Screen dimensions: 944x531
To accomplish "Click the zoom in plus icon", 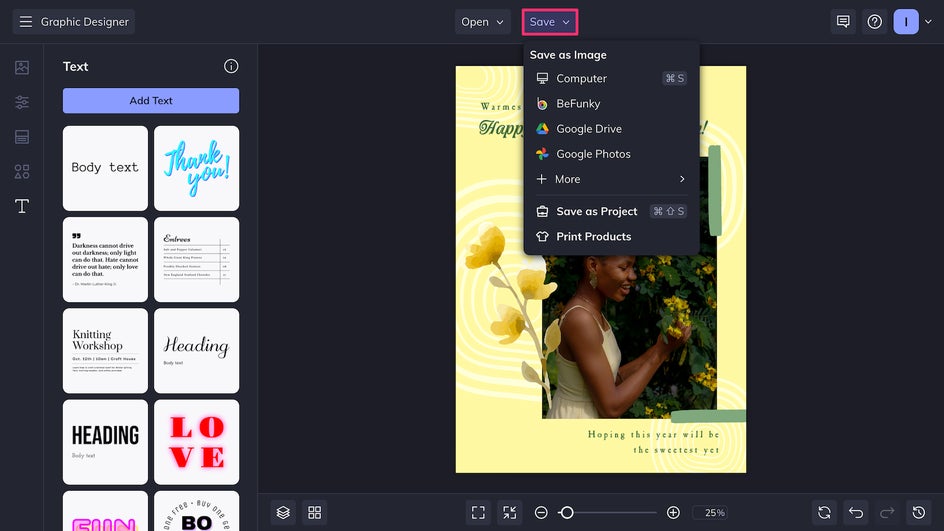I will click(x=673, y=512).
